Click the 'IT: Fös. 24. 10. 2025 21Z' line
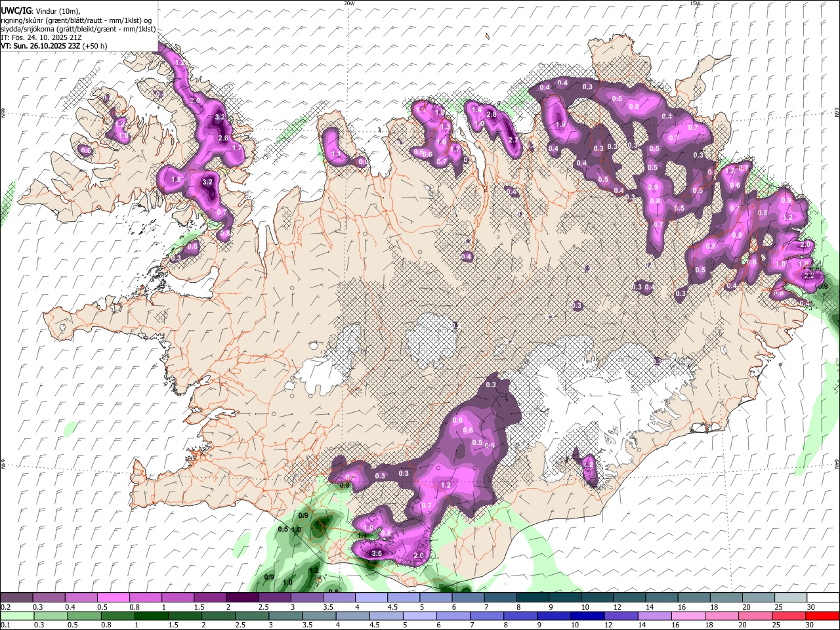 (41, 37)
